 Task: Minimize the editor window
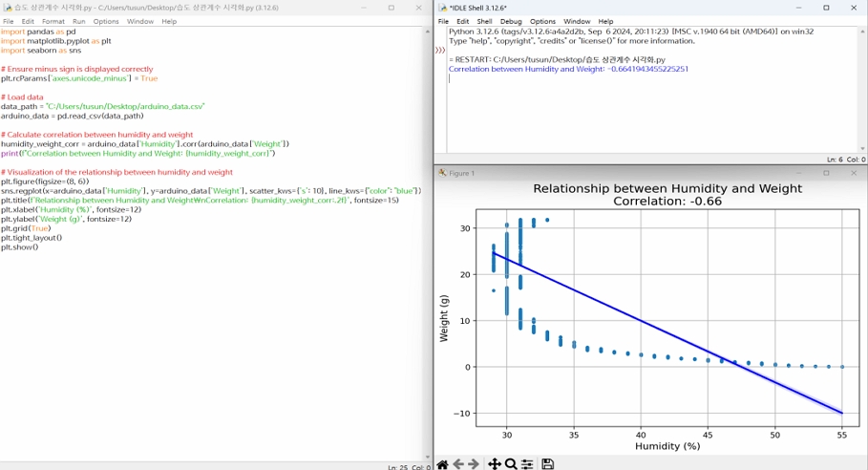364,8
